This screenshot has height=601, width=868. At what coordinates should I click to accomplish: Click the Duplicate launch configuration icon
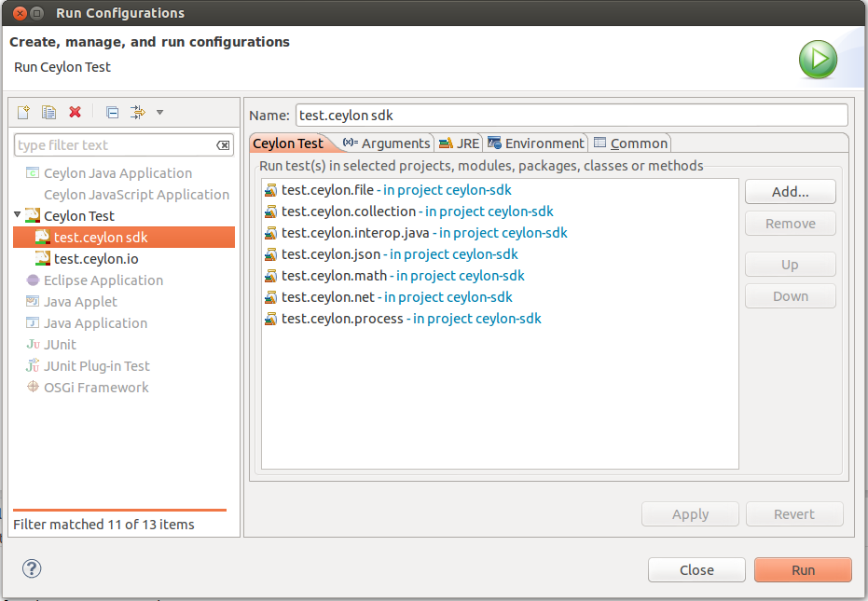coord(48,113)
